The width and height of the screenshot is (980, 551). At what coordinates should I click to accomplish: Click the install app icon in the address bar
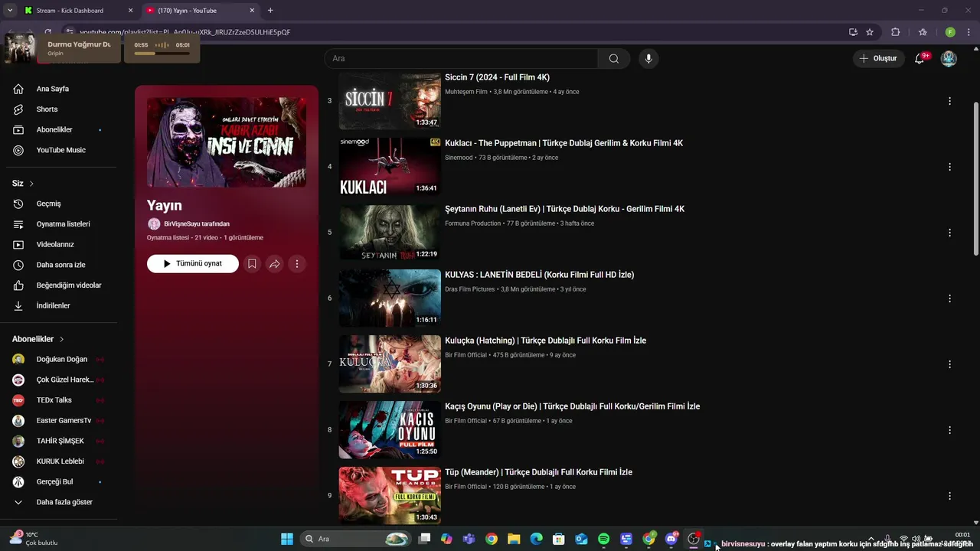[853, 32]
